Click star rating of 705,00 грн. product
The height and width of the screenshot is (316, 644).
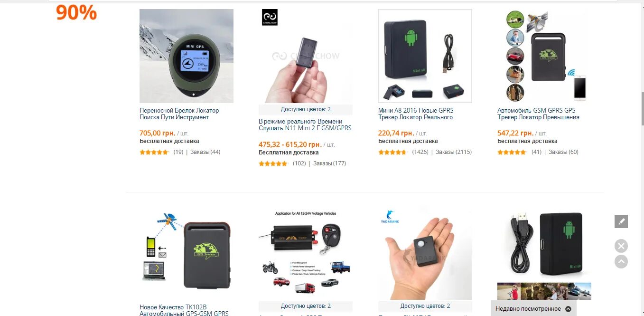click(154, 152)
